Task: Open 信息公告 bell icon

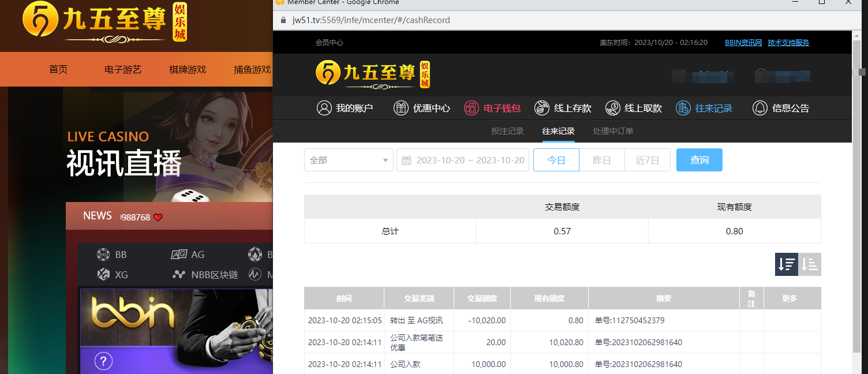Action: coord(760,108)
